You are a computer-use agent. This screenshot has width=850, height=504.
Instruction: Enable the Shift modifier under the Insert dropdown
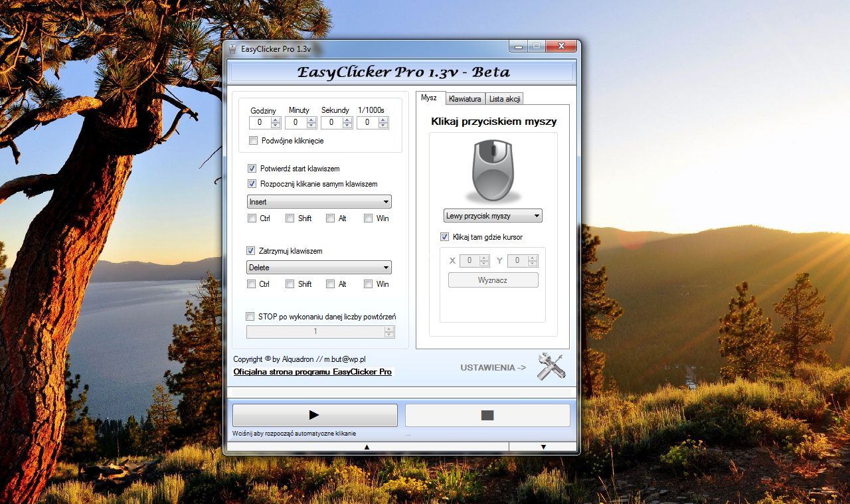(x=290, y=218)
